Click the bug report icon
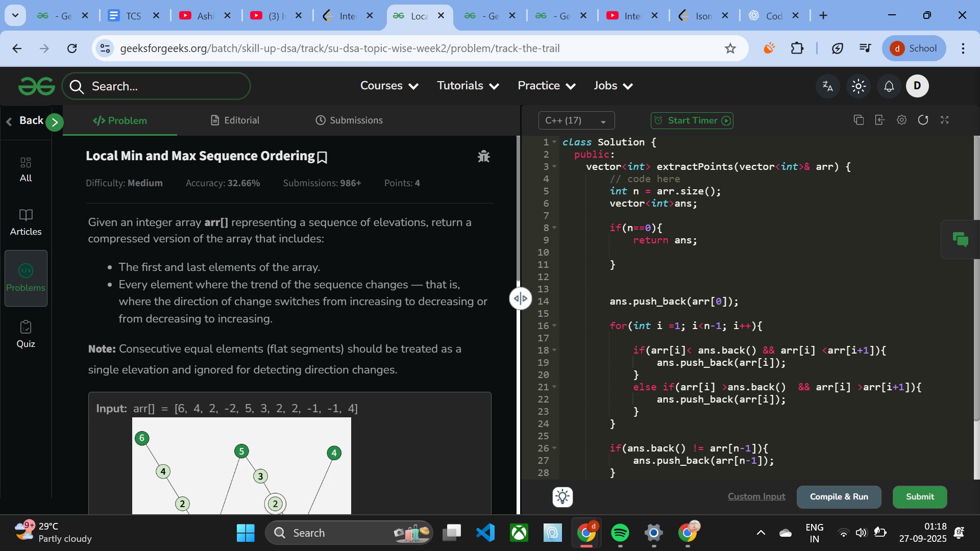This screenshot has width=980, height=551. point(483,157)
